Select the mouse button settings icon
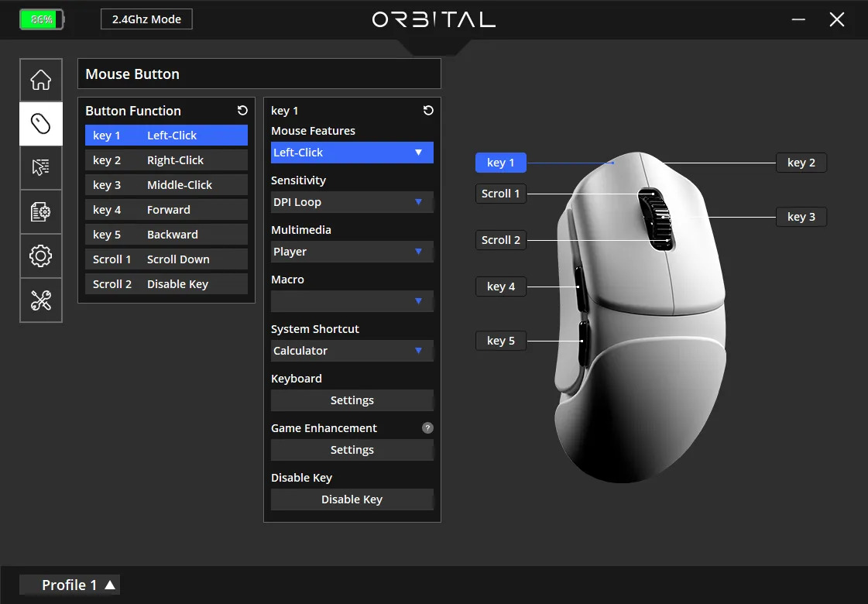The image size is (868, 604). (40, 124)
